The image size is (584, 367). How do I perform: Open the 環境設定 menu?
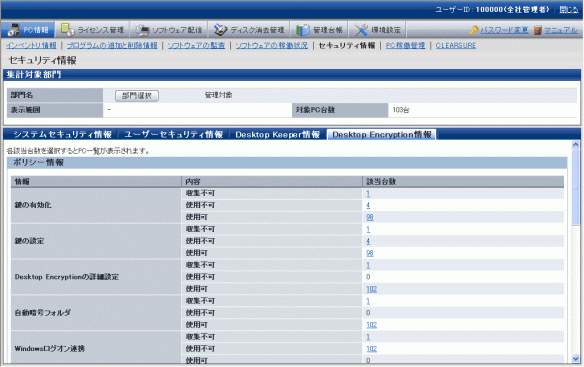tap(385, 30)
